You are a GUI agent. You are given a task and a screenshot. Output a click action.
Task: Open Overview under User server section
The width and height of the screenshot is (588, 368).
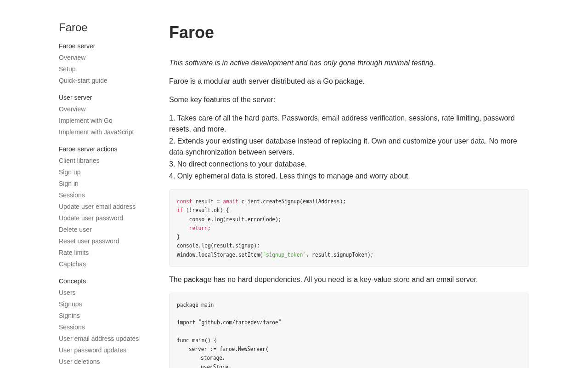(x=72, y=109)
